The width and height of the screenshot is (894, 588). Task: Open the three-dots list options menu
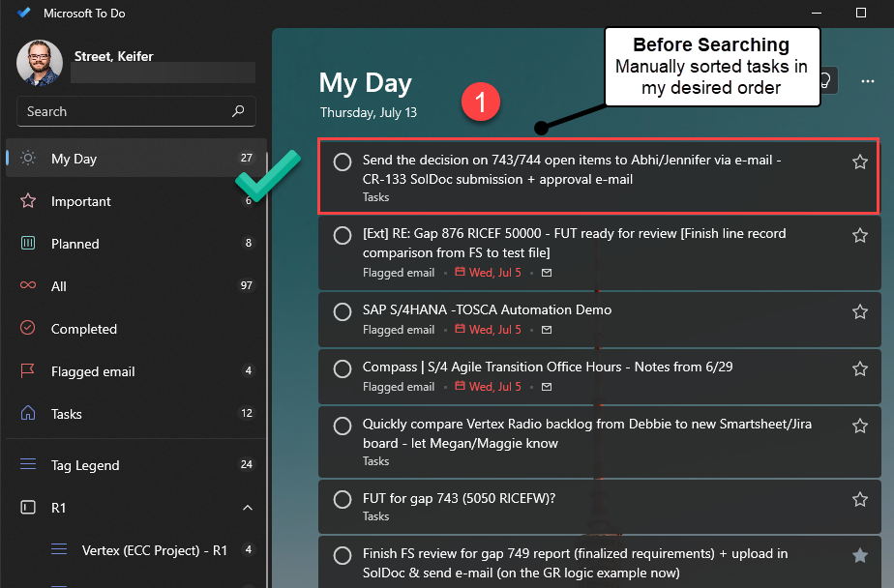tap(868, 81)
